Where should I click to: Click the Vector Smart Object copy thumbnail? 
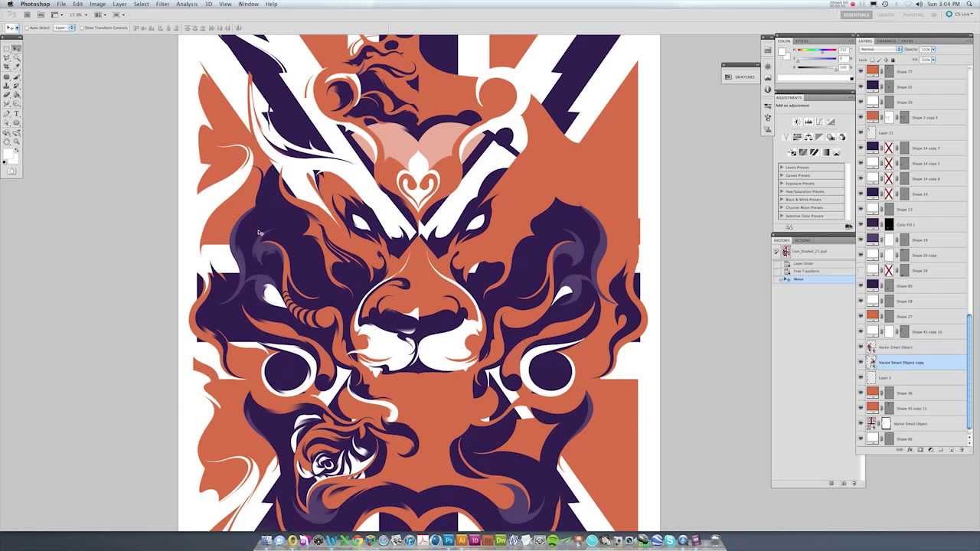pyautogui.click(x=872, y=362)
